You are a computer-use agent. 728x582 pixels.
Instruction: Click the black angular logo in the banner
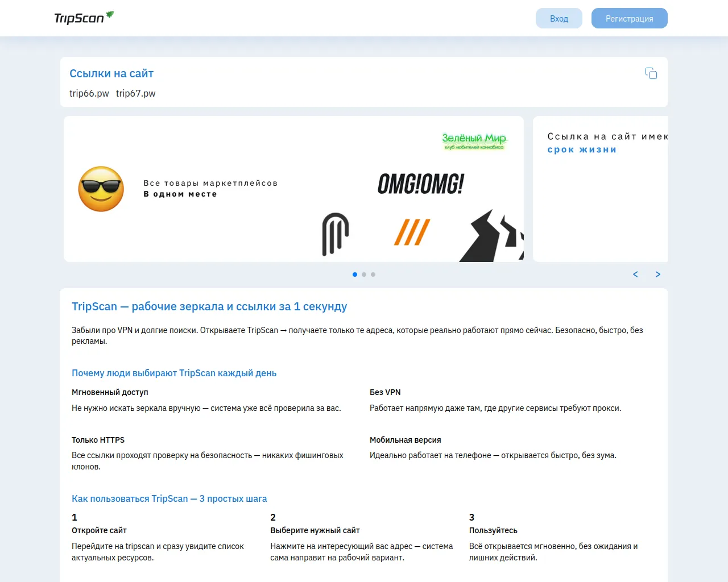point(491,236)
